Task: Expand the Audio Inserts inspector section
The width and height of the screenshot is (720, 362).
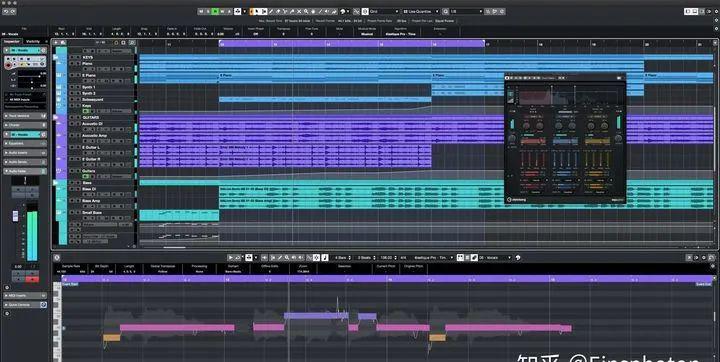Action: pos(25,153)
